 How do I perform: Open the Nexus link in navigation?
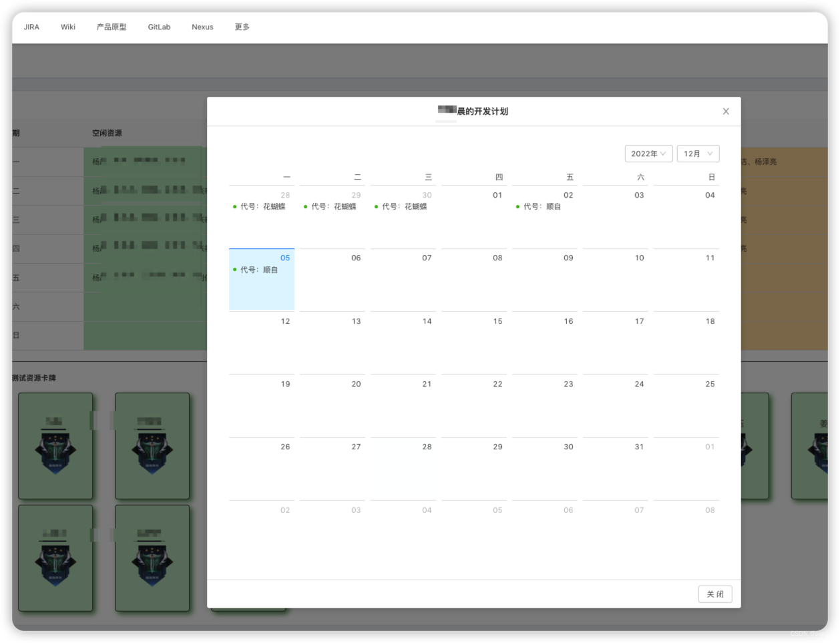coord(202,27)
